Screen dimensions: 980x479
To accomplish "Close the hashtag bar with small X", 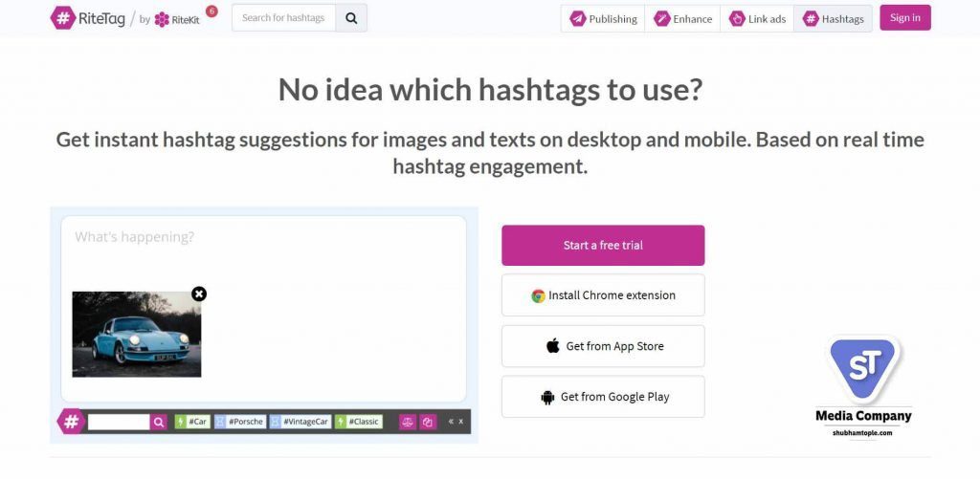I will point(461,422).
